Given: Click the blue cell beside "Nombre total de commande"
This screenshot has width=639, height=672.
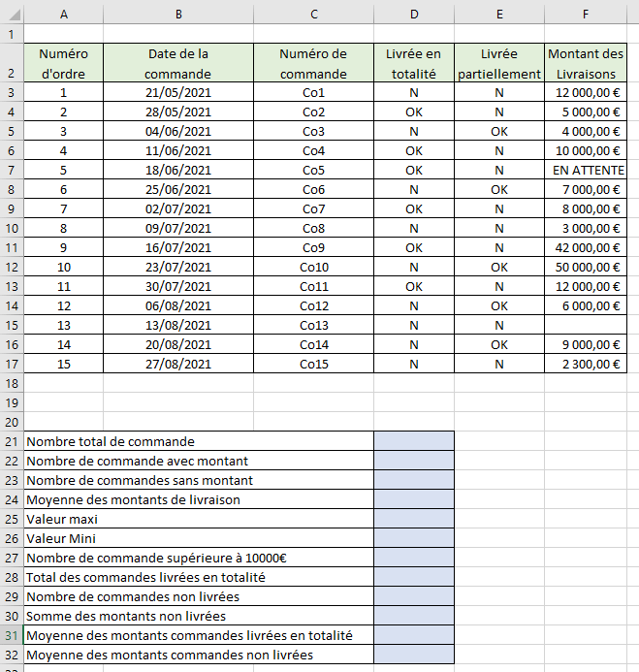Looking at the screenshot, I should click(x=414, y=441).
